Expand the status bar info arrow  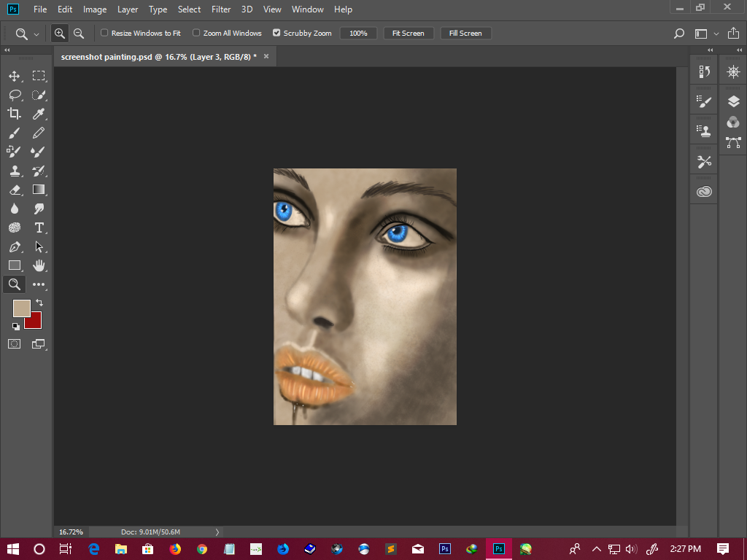point(217,532)
